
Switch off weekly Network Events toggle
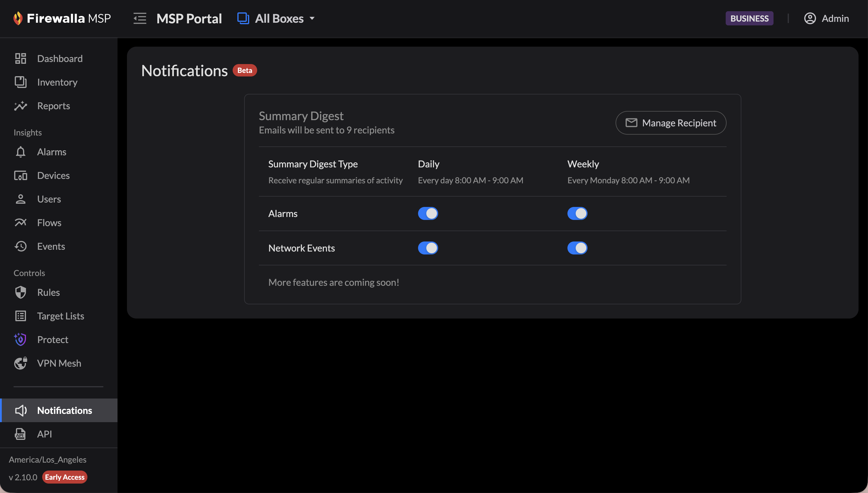coord(577,248)
